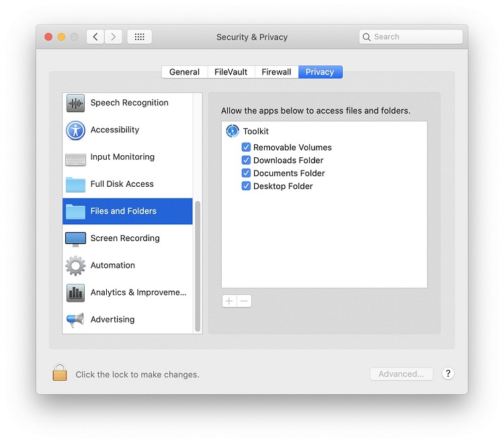This screenshot has height=442, width=504.
Task: Select Accessibility label in sidebar
Action: click(115, 130)
